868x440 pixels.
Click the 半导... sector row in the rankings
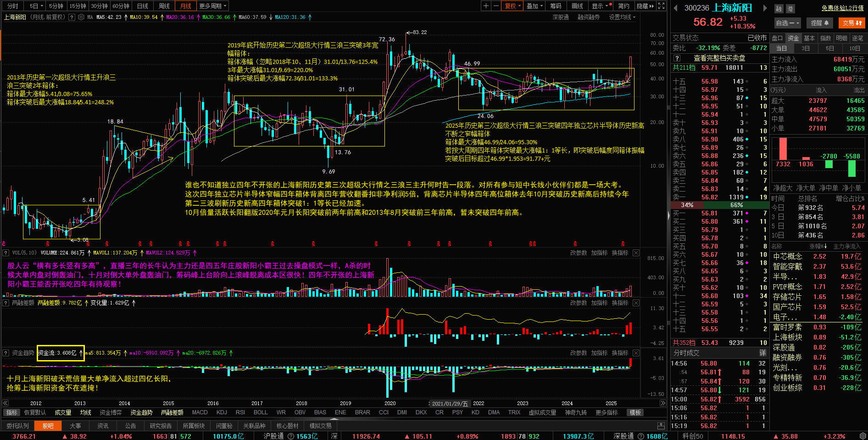pyautogui.click(x=816, y=276)
